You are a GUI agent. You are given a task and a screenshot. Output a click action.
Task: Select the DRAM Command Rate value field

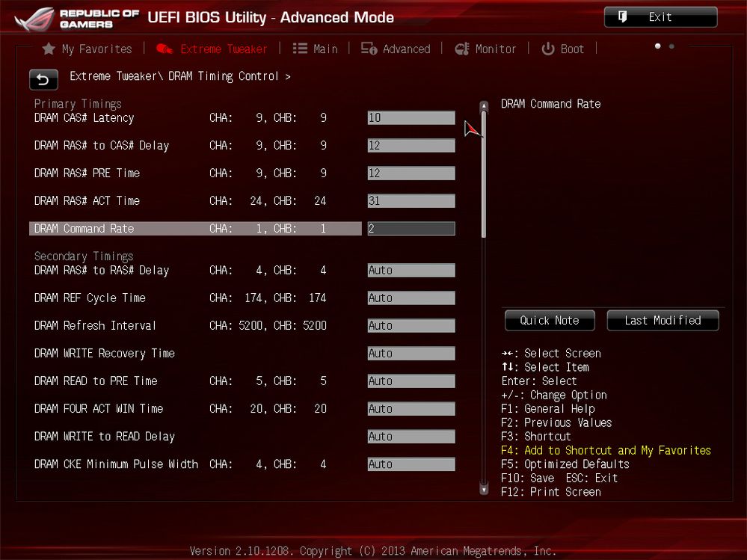(411, 229)
